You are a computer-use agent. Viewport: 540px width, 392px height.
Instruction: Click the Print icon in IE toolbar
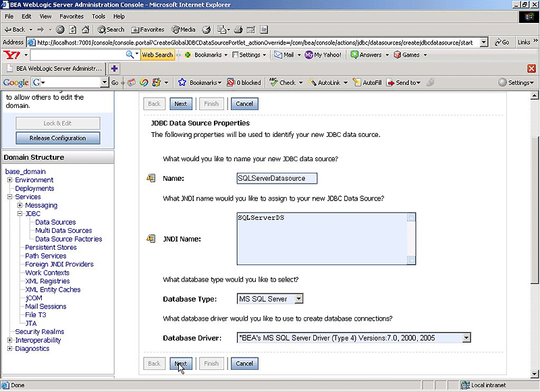click(238, 30)
